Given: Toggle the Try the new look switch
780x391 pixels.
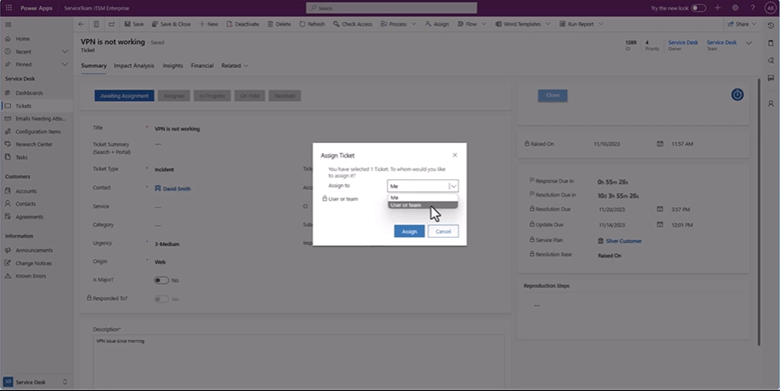Looking at the screenshot, I should pyautogui.click(x=698, y=8).
